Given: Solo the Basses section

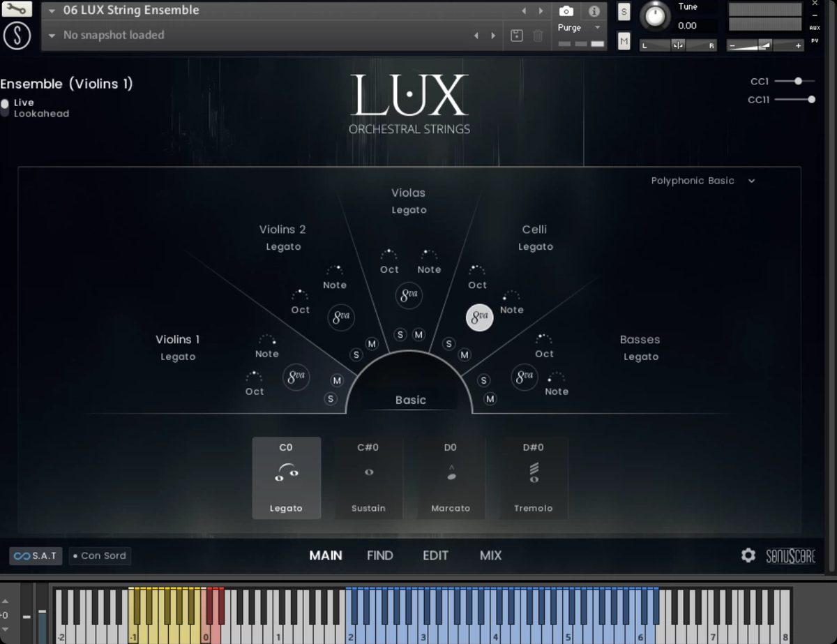Looking at the screenshot, I should point(483,380).
